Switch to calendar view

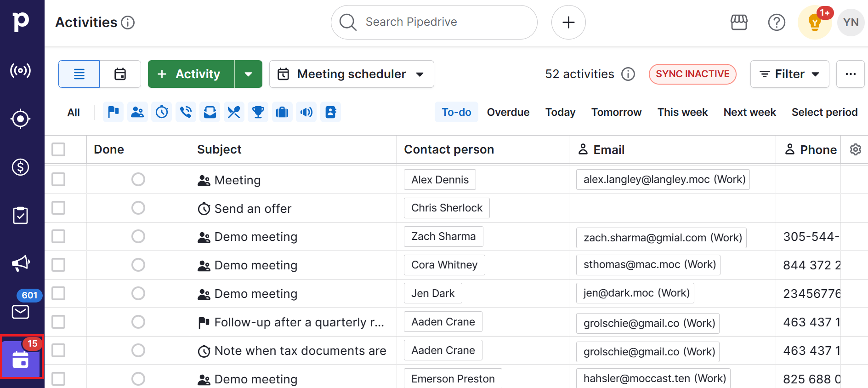pos(120,74)
